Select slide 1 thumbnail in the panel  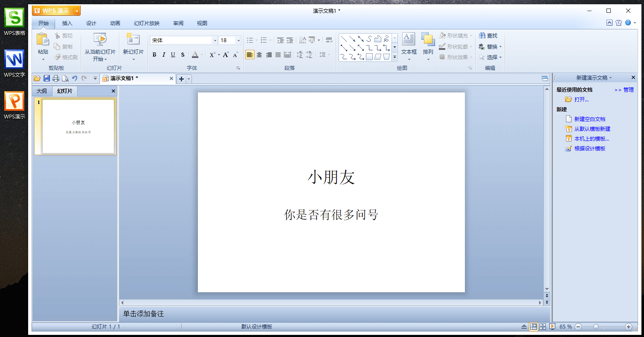[x=75, y=126]
